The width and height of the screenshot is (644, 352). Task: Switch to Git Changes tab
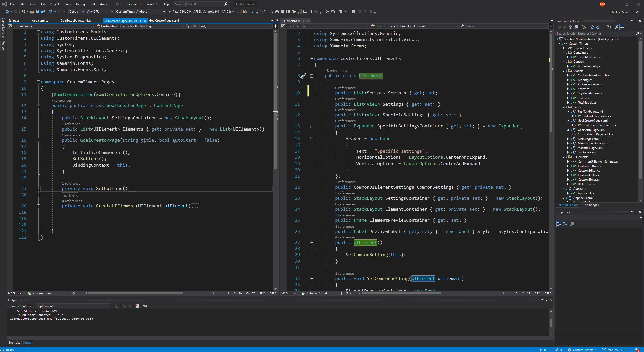click(x=590, y=205)
